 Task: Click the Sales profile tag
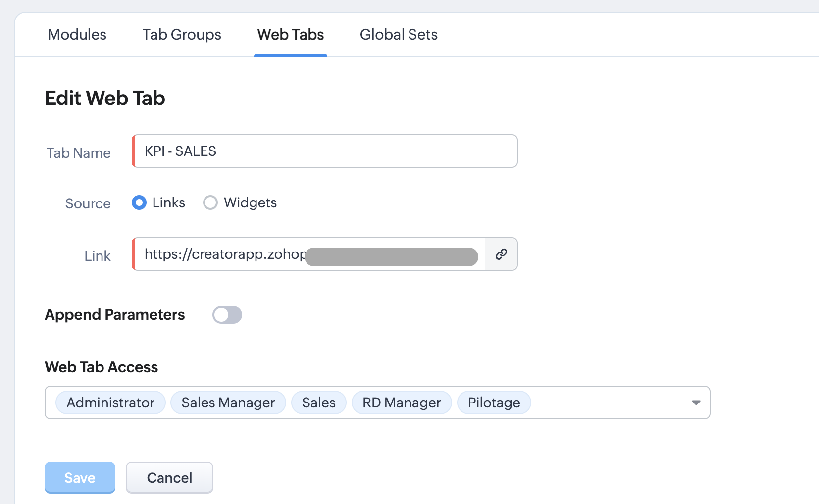(318, 403)
